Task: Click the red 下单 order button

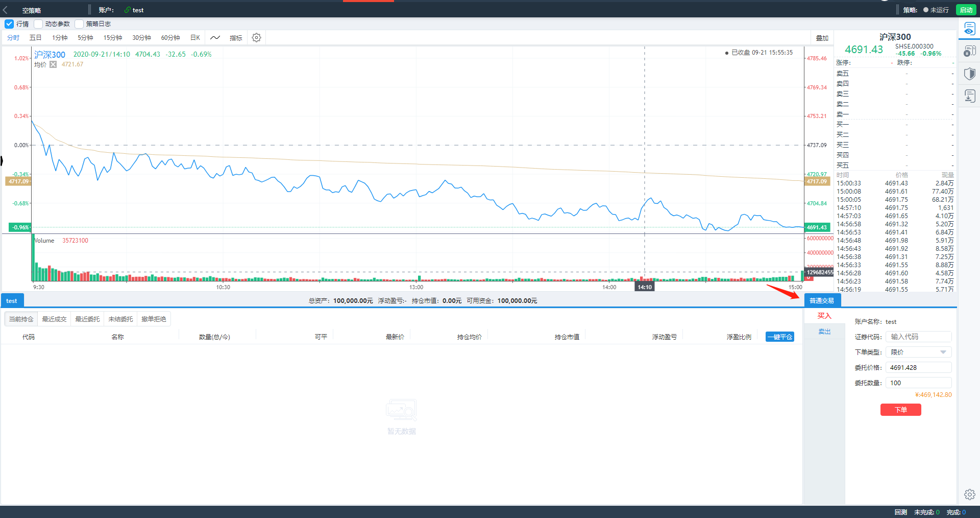Action: tap(901, 410)
